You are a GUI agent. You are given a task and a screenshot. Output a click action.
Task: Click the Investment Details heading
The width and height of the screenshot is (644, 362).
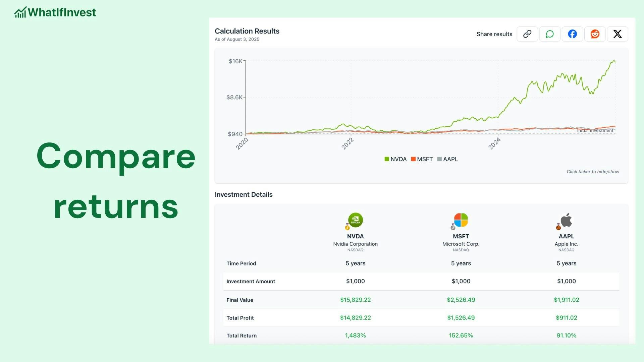[244, 194]
